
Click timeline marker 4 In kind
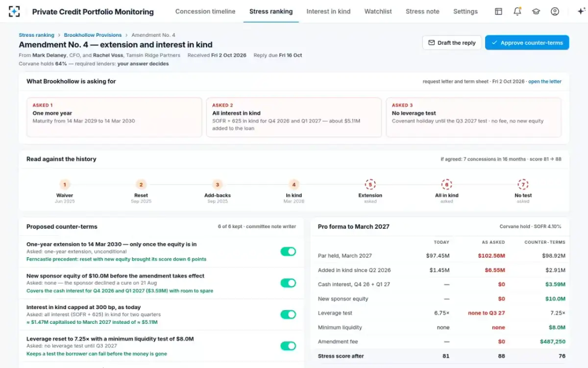(294, 184)
